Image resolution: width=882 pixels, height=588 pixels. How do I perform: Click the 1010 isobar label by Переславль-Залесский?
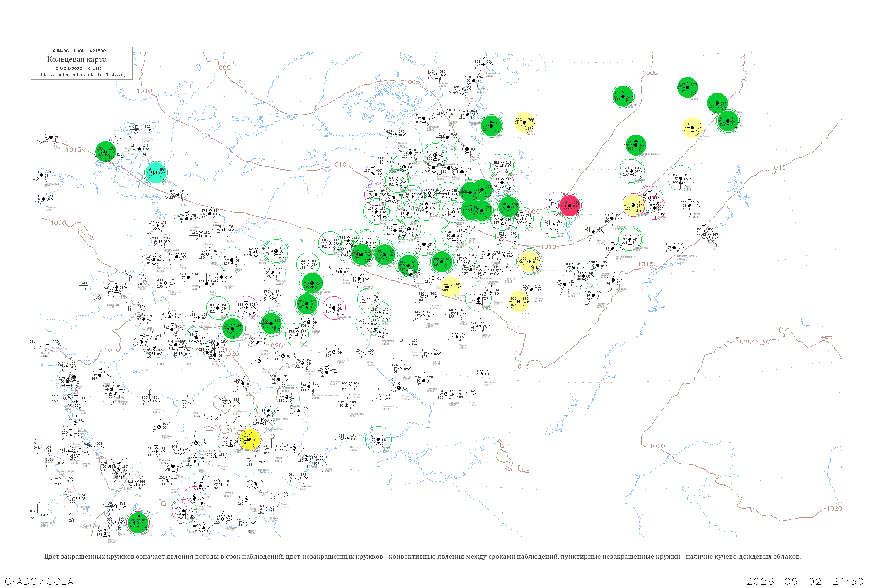tap(548, 247)
